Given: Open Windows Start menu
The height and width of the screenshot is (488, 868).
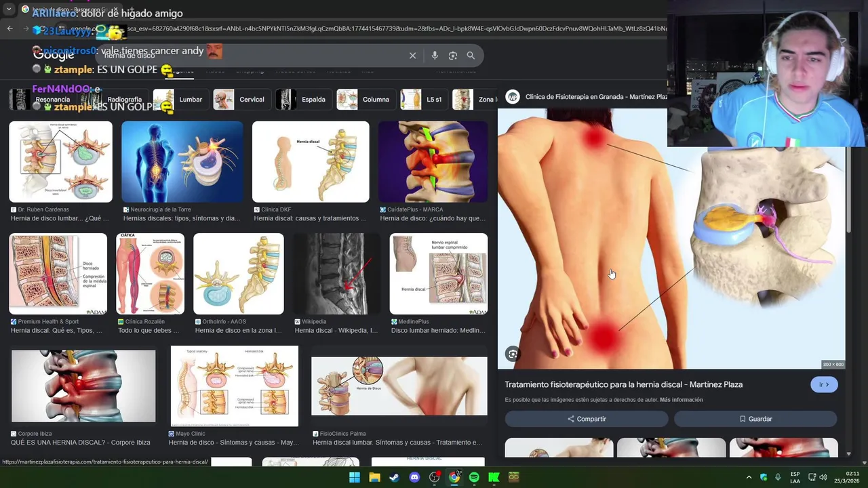Looking at the screenshot, I should pos(354,477).
